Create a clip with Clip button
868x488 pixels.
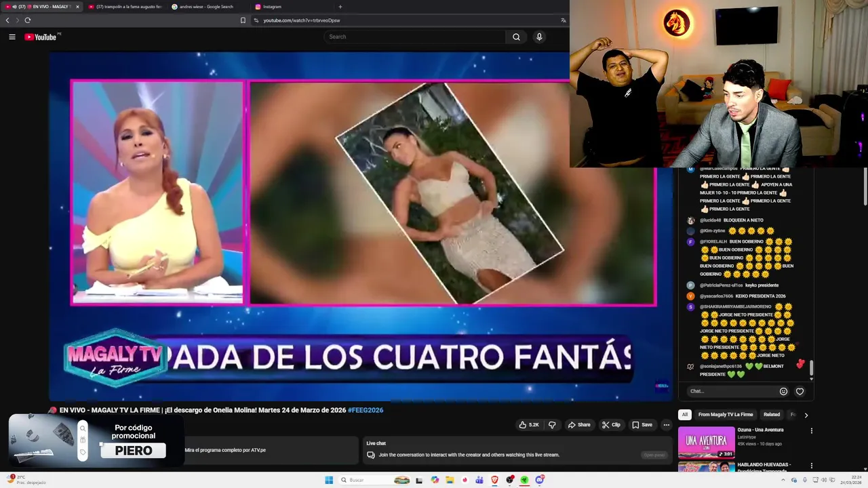pyautogui.click(x=611, y=425)
